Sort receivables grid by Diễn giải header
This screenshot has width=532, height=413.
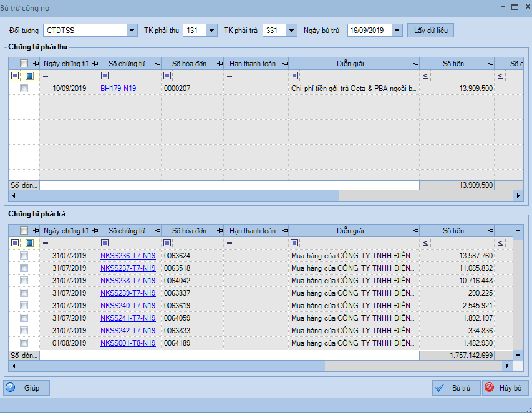click(350, 64)
